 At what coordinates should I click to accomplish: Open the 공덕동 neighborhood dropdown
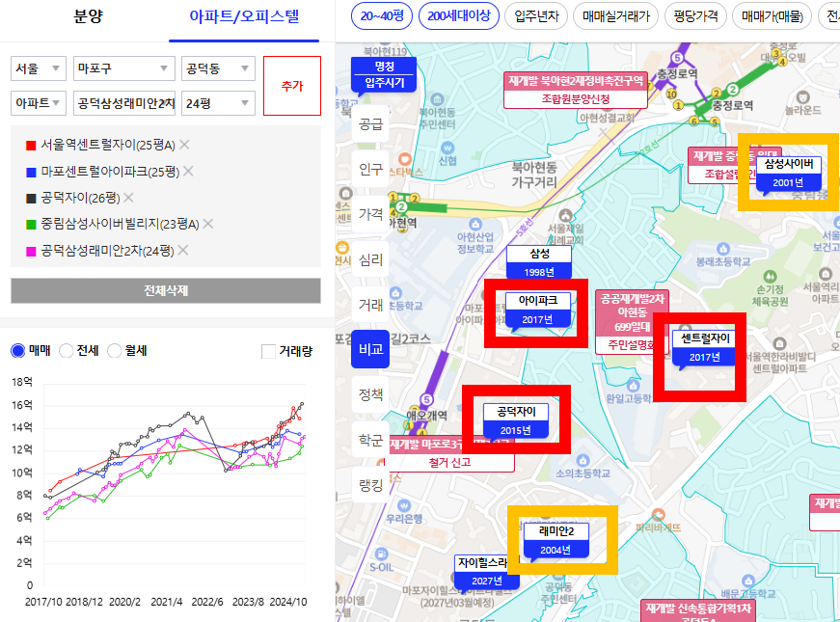[218, 68]
